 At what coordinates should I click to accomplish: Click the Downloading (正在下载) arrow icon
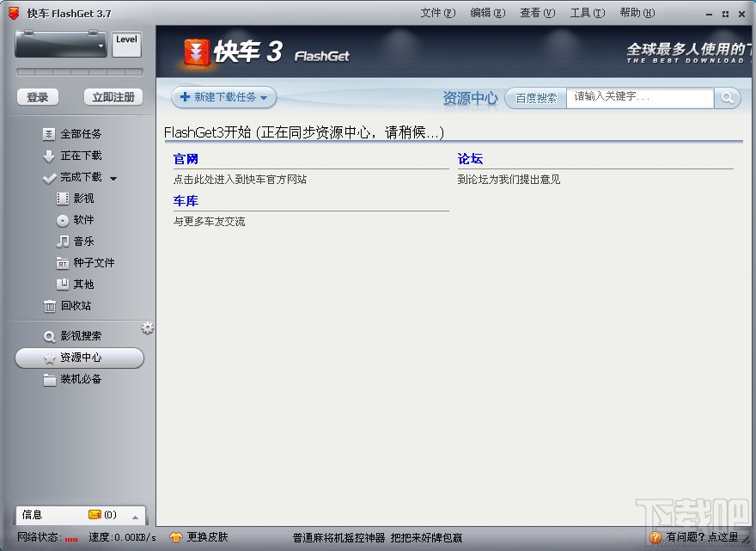tap(49, 156)
